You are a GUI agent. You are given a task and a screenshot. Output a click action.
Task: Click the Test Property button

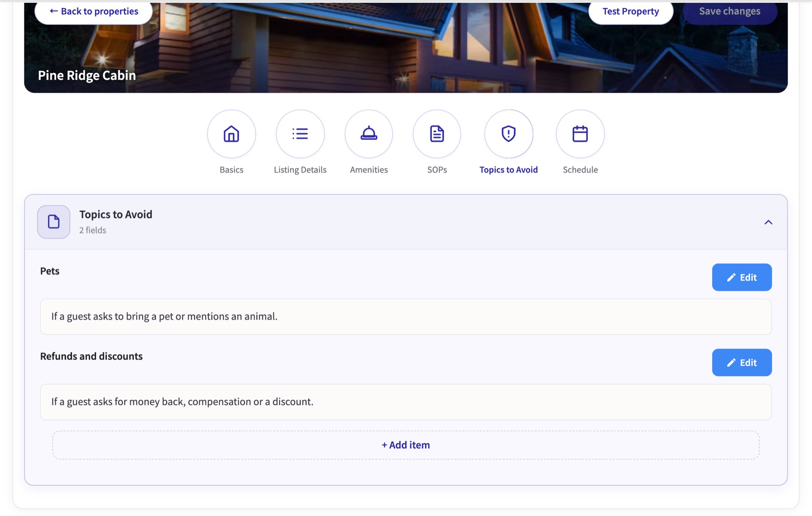click(x=631, y=12)
